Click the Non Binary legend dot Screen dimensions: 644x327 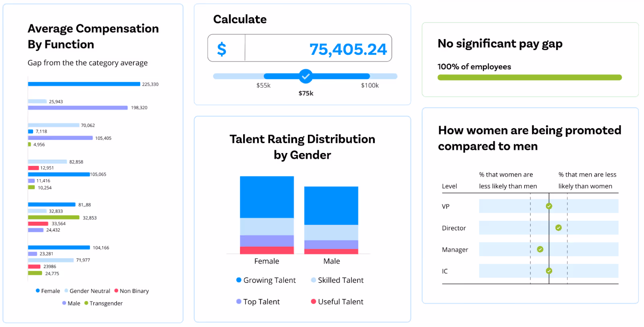[x=118, y=290]
